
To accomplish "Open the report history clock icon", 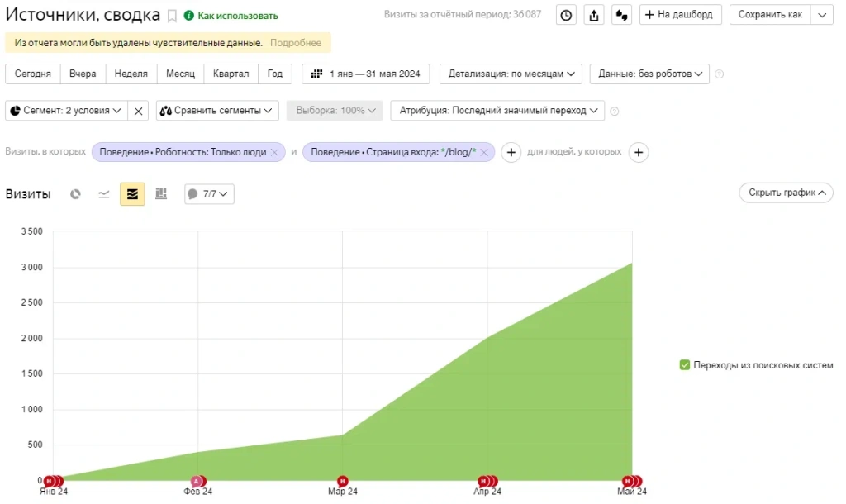I will click(566, 15).
